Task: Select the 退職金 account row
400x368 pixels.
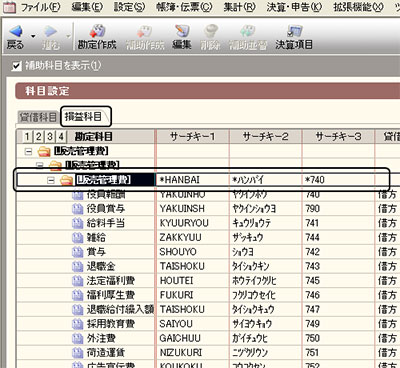Action: [208, 266]
